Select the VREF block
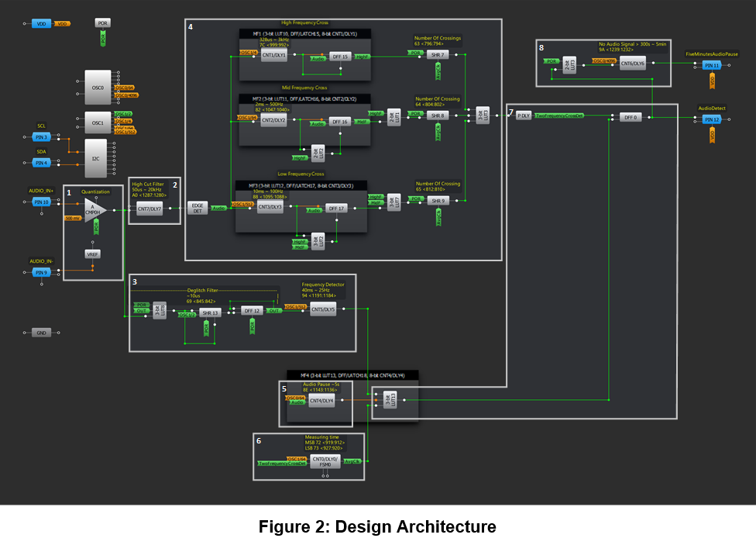The image size is (756, 538). point(94,253)
